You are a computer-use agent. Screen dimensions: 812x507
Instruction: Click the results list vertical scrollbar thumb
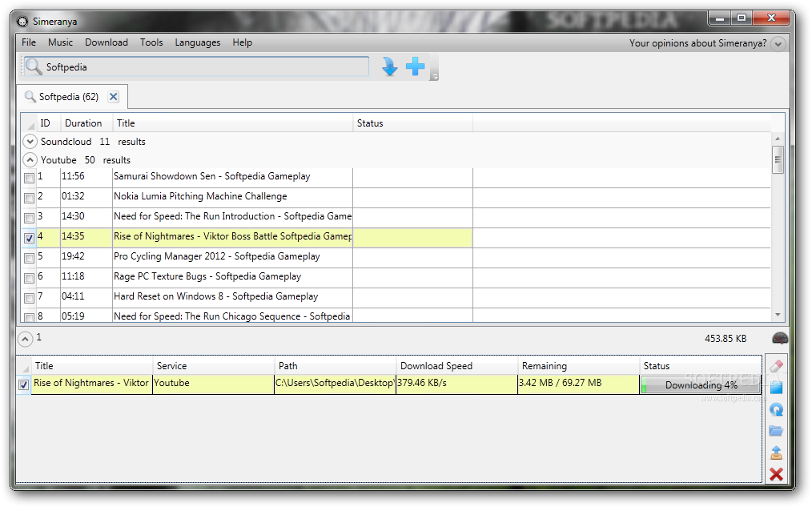click(778, 160)
